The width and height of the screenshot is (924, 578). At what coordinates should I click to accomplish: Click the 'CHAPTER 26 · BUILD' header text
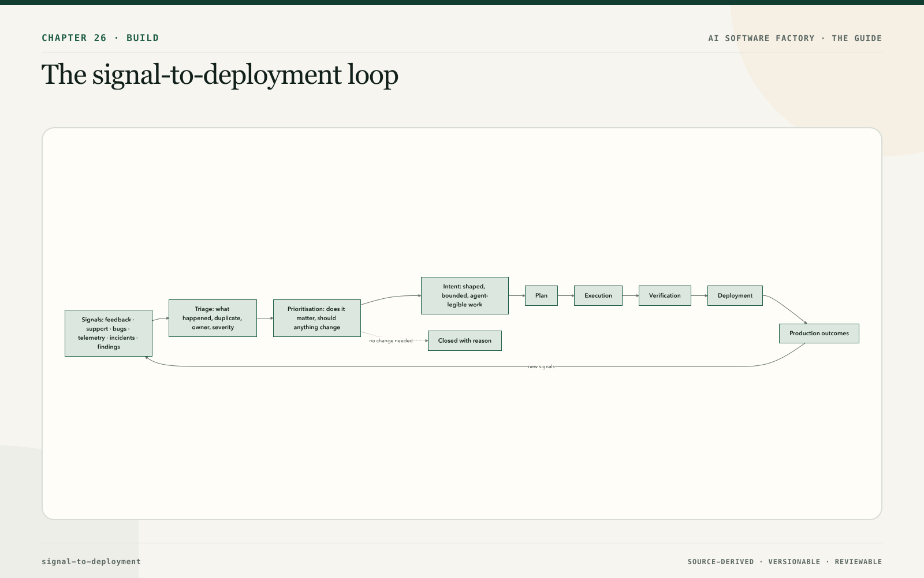click(100, 38)
